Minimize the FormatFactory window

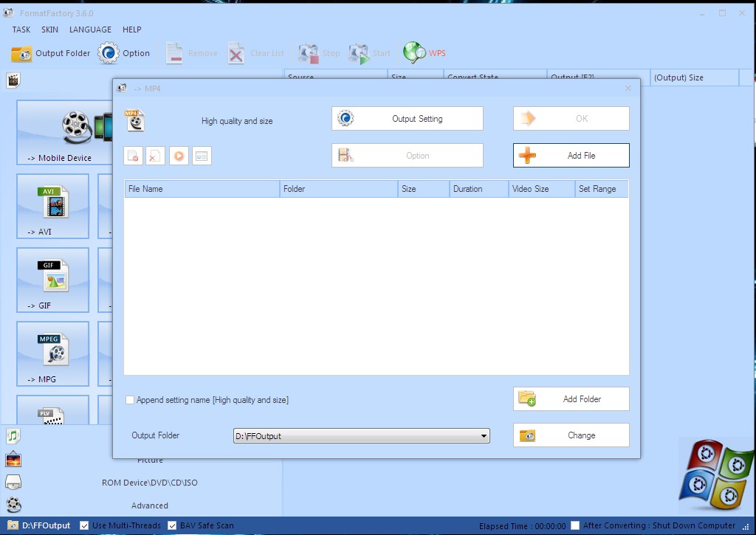[x=702, y=13]
